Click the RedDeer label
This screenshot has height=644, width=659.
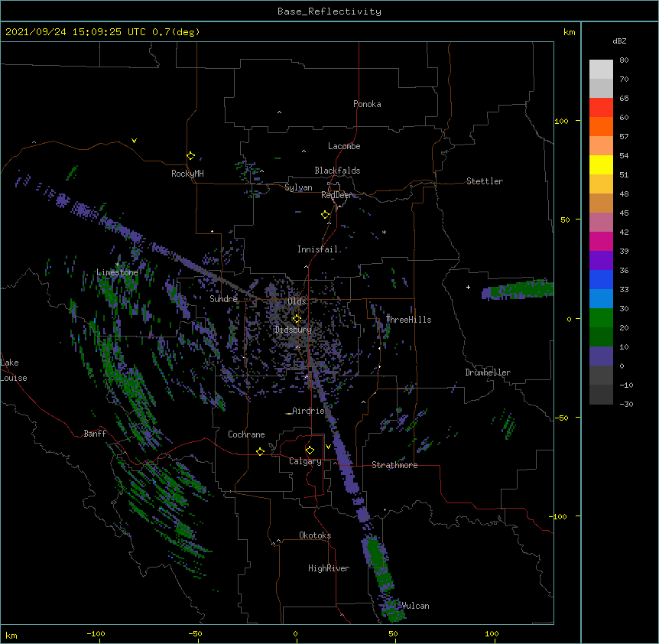(336, 195)
